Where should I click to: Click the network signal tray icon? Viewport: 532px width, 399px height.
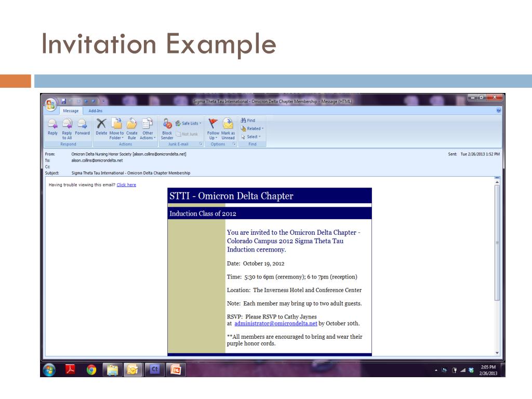point(463,370)
